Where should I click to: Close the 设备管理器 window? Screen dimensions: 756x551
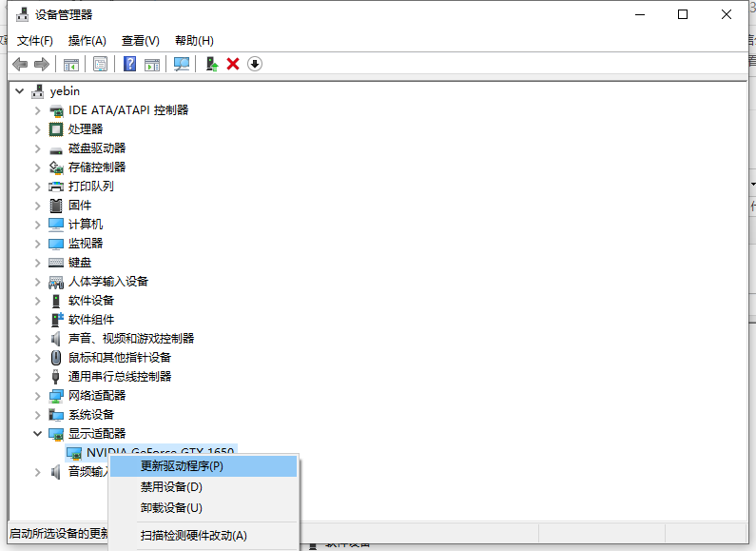(727, 14)
